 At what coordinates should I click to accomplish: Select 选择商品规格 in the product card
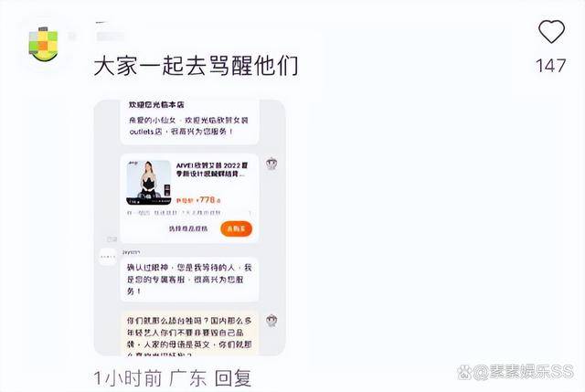188,228
